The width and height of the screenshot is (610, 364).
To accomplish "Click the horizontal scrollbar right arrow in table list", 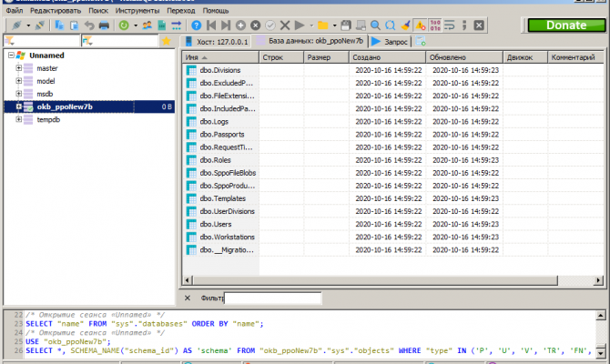I will pyautogui.click(x=599, y=280).
